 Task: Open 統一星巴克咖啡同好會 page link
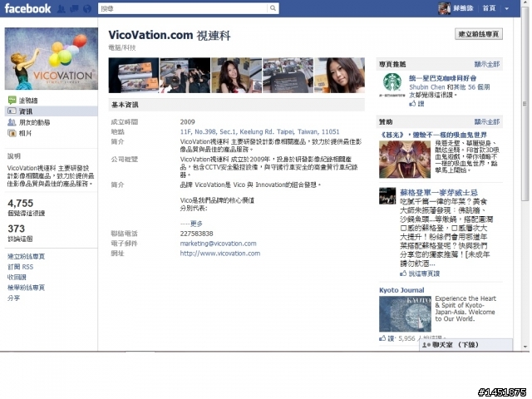tap(443, 78)
